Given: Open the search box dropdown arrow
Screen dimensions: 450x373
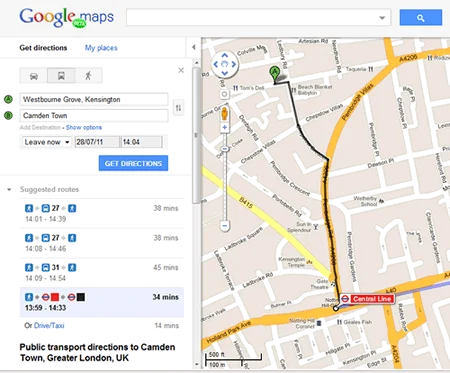Looking at the screenshot, I should click(382, 18).
